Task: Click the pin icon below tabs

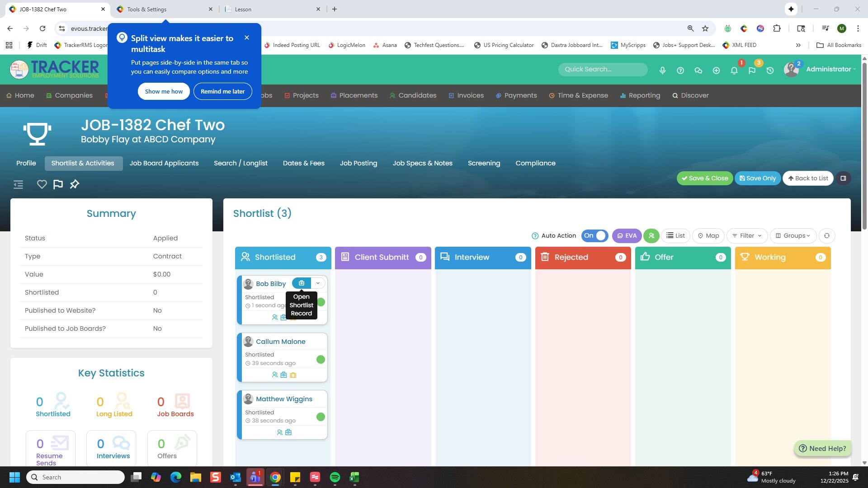Action: click(x=75, y=184)
